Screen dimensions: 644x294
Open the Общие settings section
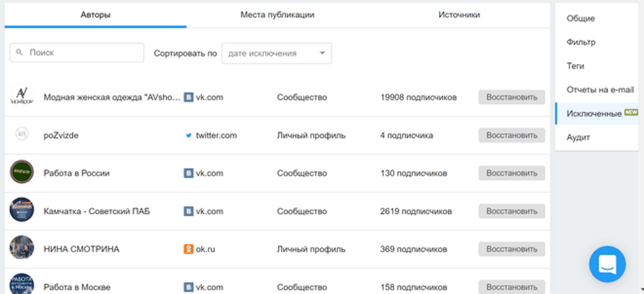point(580,18)
